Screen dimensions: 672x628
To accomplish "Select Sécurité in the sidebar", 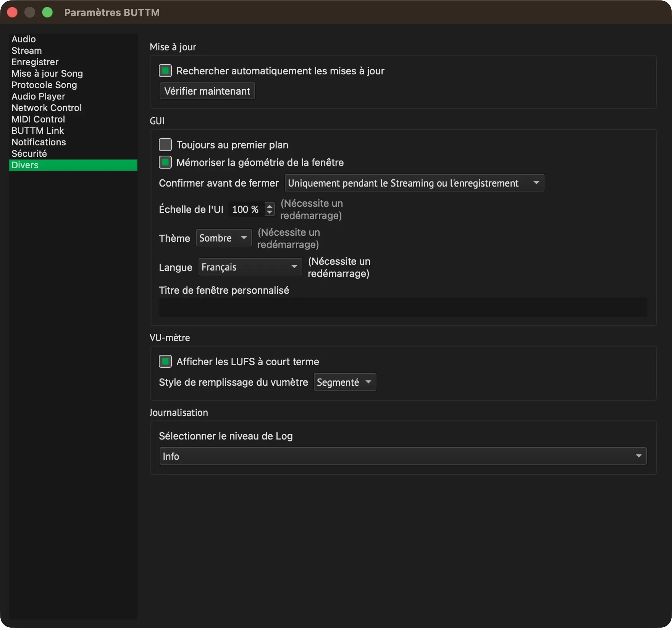I will click(x=73, y=153).
